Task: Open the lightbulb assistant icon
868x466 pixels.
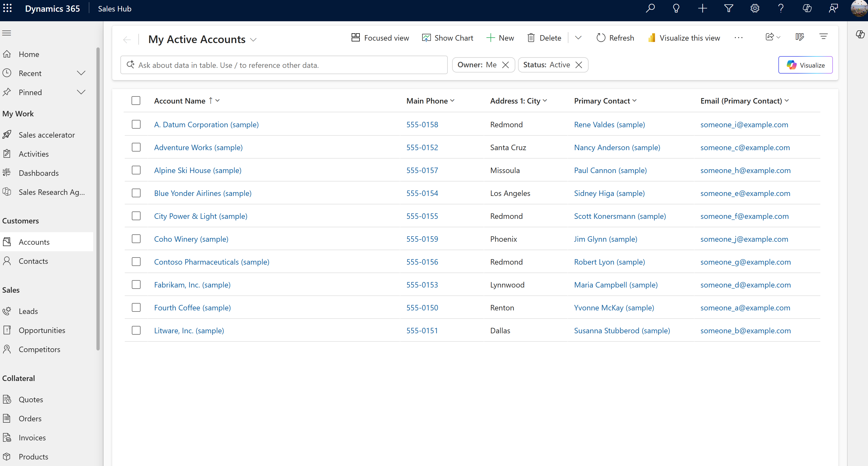Action: pos(676,8)
